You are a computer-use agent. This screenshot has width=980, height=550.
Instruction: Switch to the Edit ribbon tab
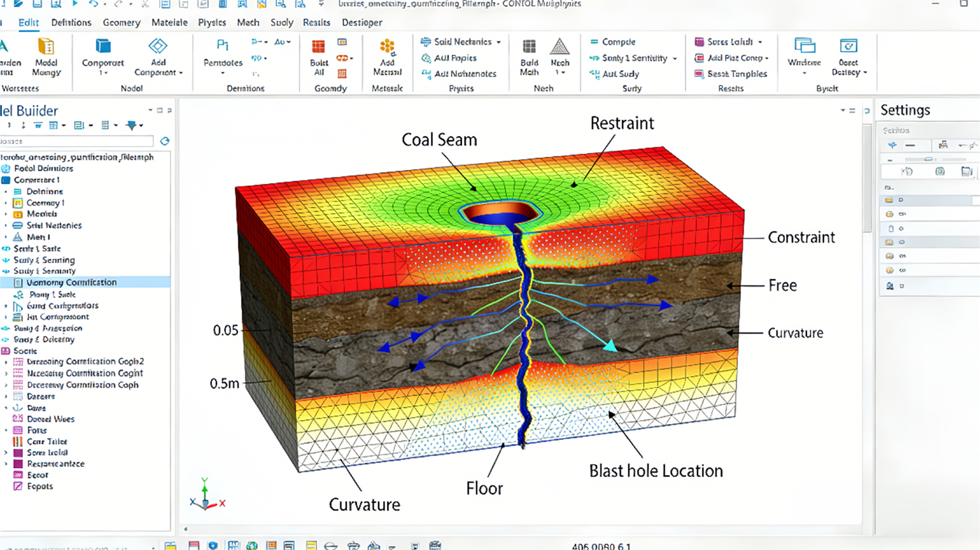tap(29, 22)
